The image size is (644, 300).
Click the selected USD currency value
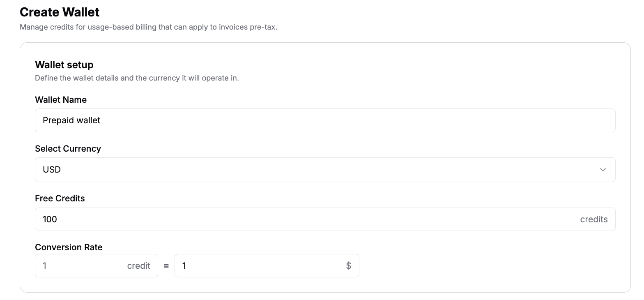coord(52,170)
